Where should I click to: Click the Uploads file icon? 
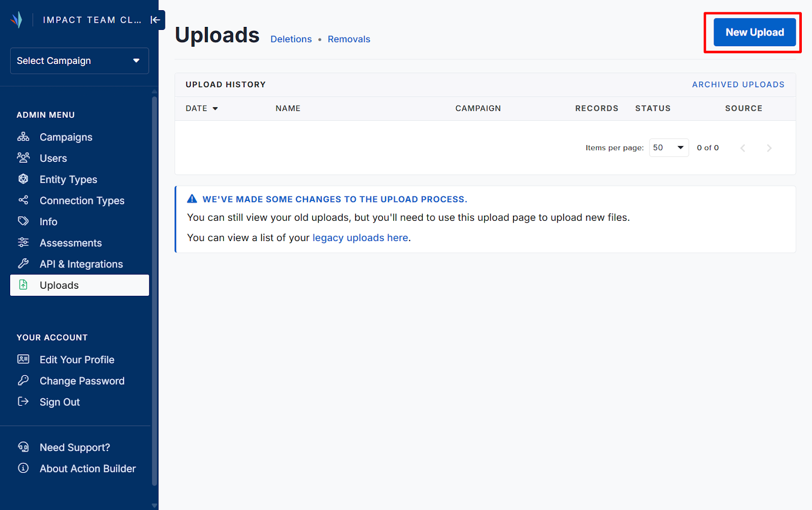click(x=23, y=285)
